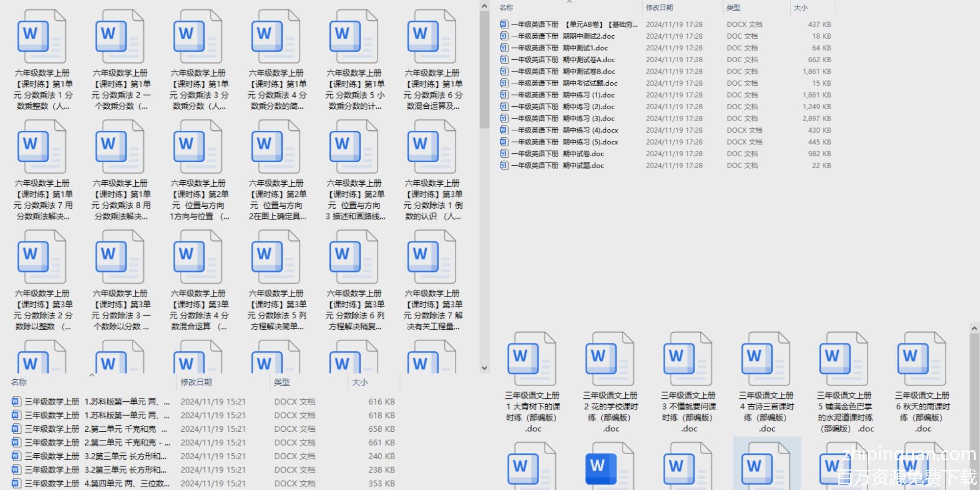Select the 分数除法 4 分数混合运算 document icon
980x490 pixels.
pyautogui.click(x=198, y=258)
